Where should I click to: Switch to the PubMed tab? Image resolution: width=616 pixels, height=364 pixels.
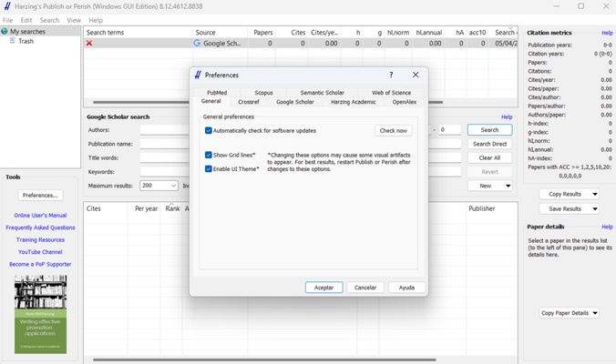point(217,93)
